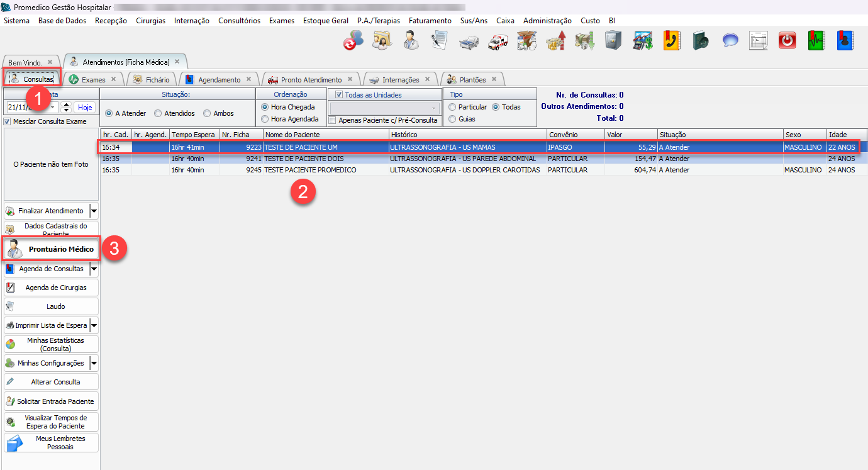The width and height of the screenshot is (868, 470).
Task: Click the doctor icon in the top toolbar
Action: [x=411, y=41]
